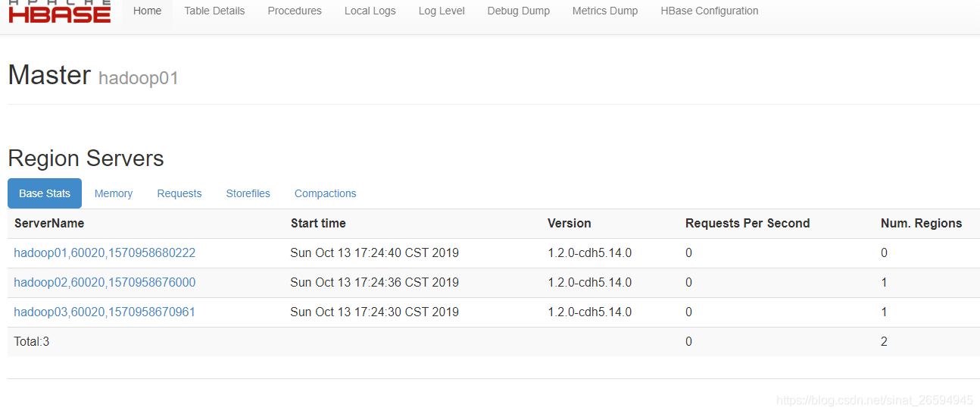Viewport: 980px width, 414px height.
Task: Click Requests Per Second value for hadoop01
Action: click(x=688, y=252)
